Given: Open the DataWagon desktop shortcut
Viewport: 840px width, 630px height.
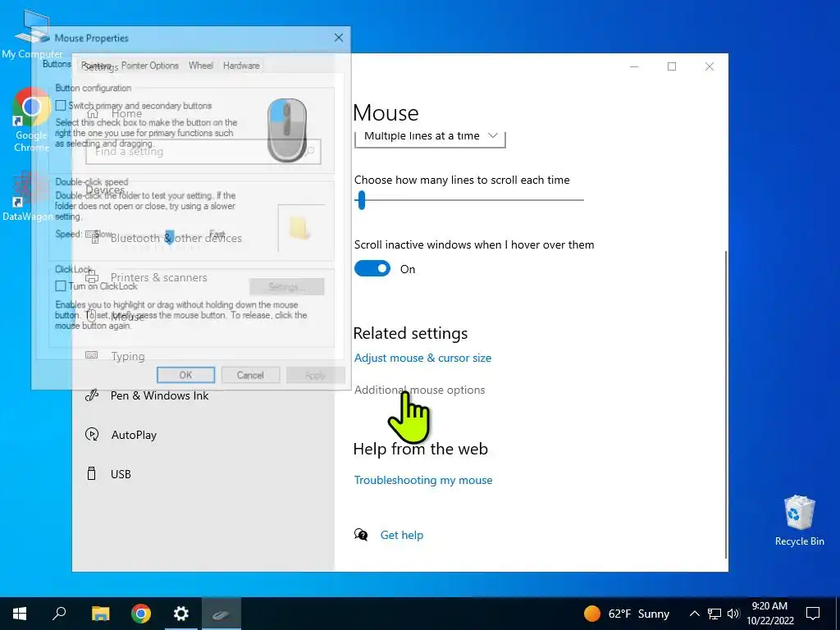Looking at the screenshot, I should pos(28,197).
